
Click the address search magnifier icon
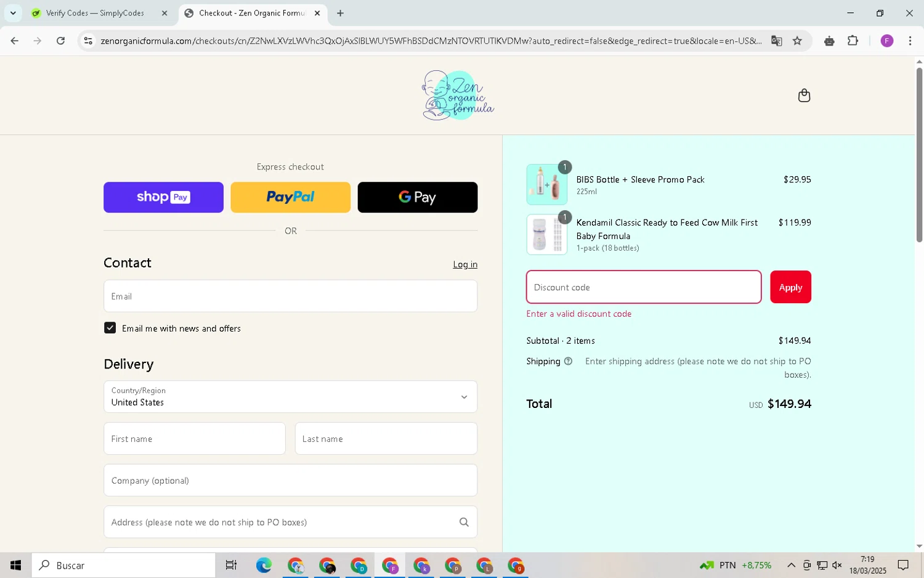click(x=464, y=522)
